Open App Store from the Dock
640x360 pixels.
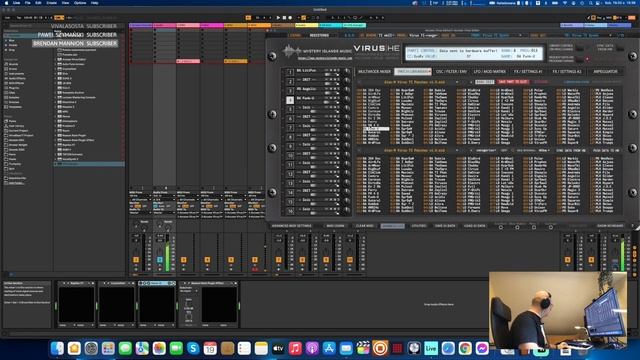pos(329,348)
